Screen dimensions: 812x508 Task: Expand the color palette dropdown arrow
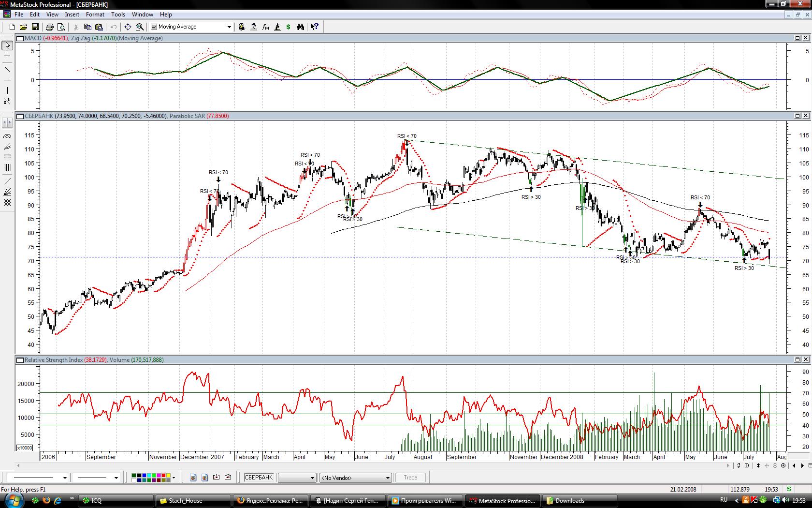[x=174, y=478]
